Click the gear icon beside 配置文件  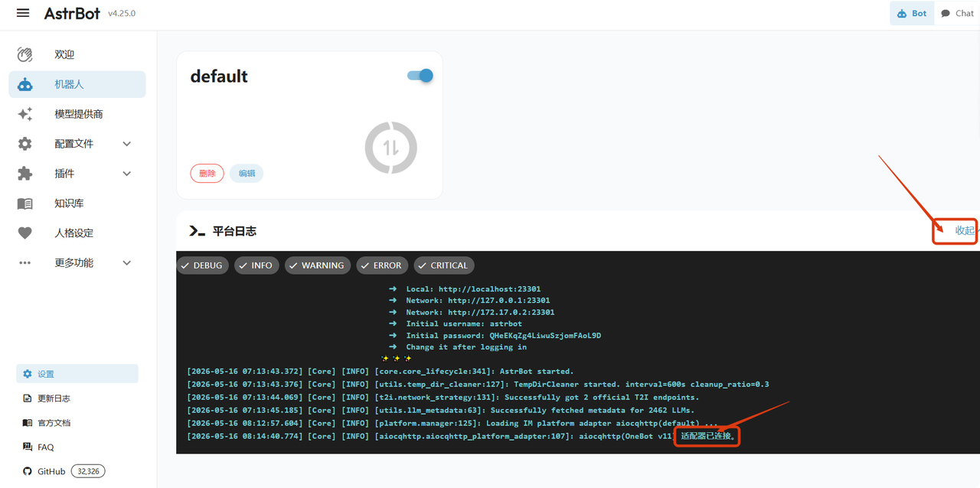coord(25,144)
